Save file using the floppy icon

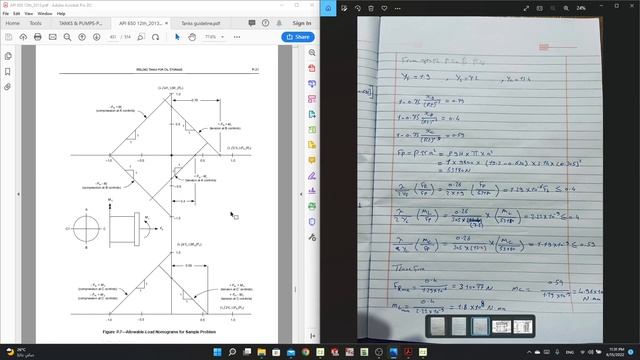coord(9,37)
